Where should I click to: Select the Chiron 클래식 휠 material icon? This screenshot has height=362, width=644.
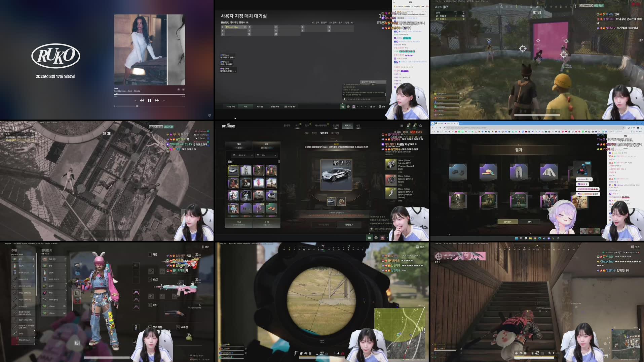pos(391,180)
